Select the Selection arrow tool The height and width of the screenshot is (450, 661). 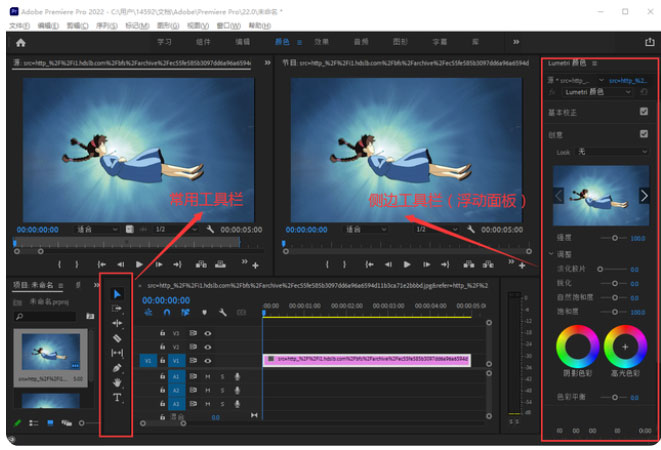tap(117, 294)
